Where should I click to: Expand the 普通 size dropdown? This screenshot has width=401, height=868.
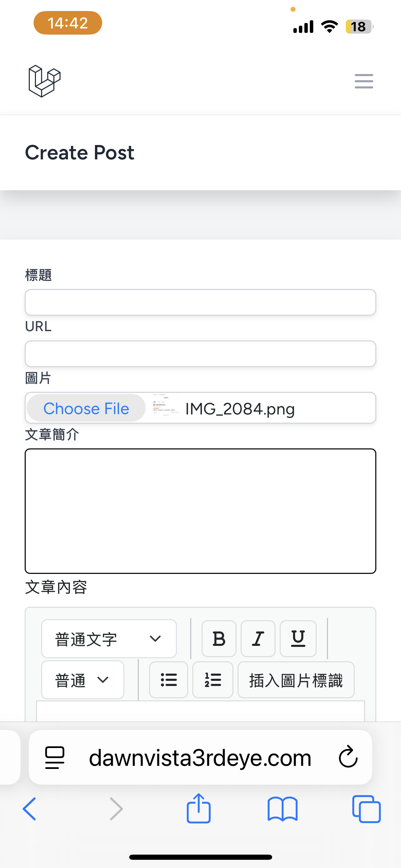(83, 680)
